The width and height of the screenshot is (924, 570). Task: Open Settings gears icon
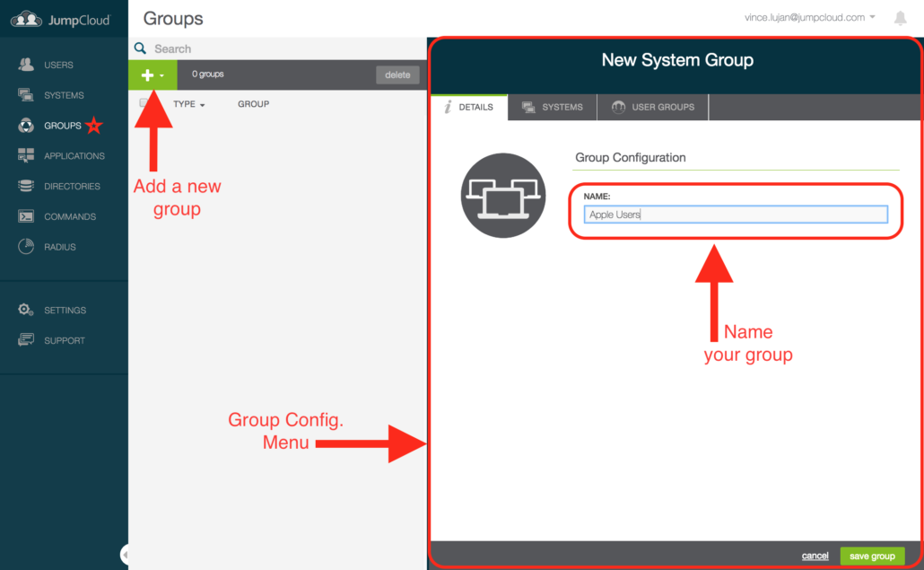[26, 310]
